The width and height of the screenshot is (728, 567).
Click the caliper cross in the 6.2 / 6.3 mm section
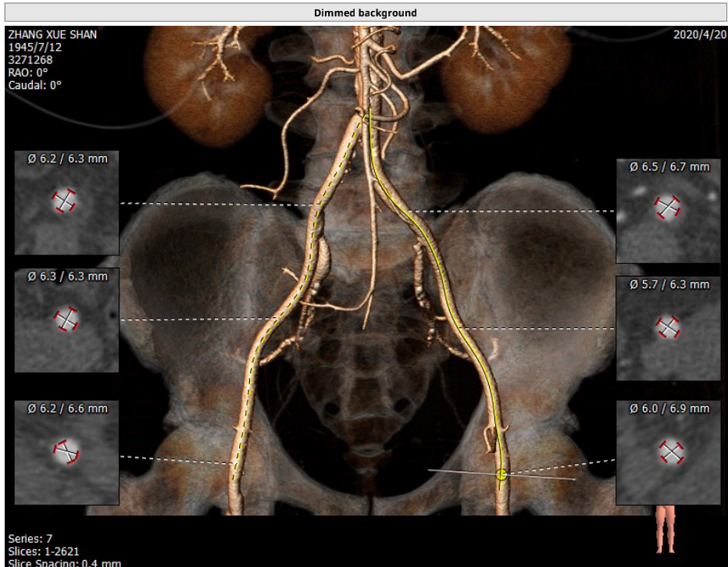[x=66, y=201]
